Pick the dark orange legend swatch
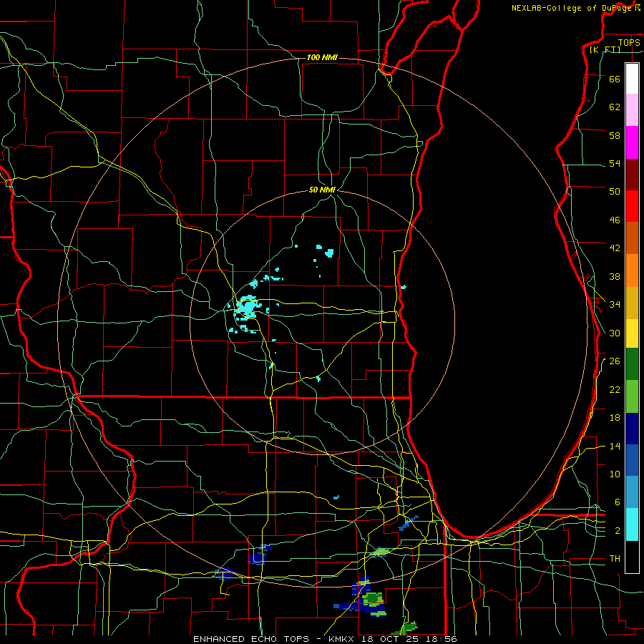This screenshot has height=644, width=644. pyautogui.click(x=632, y=238)
